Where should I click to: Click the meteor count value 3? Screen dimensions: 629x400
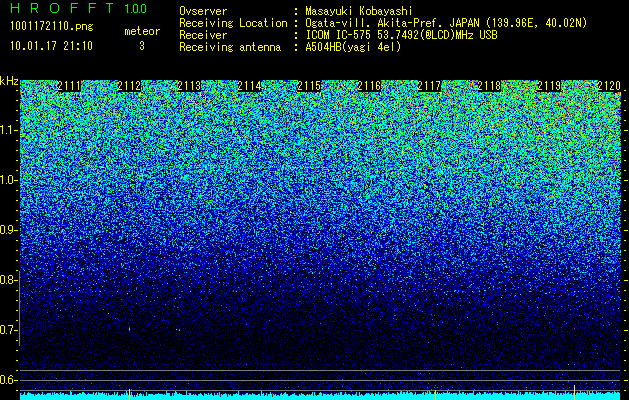point(142,46)
